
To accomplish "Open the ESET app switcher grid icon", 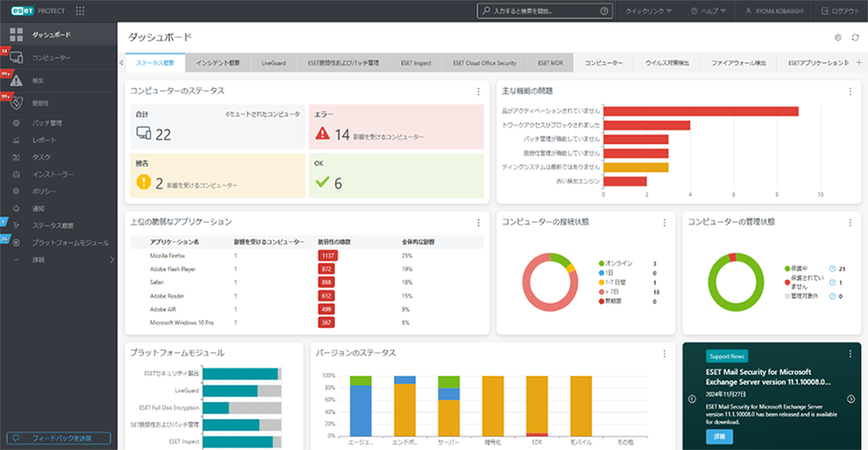I will (x=81, y=11).
